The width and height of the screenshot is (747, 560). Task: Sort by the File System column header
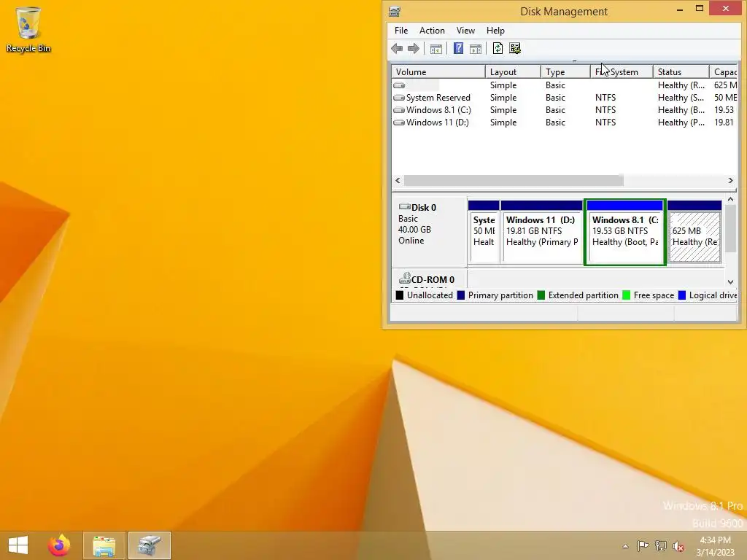click(622, 72)
